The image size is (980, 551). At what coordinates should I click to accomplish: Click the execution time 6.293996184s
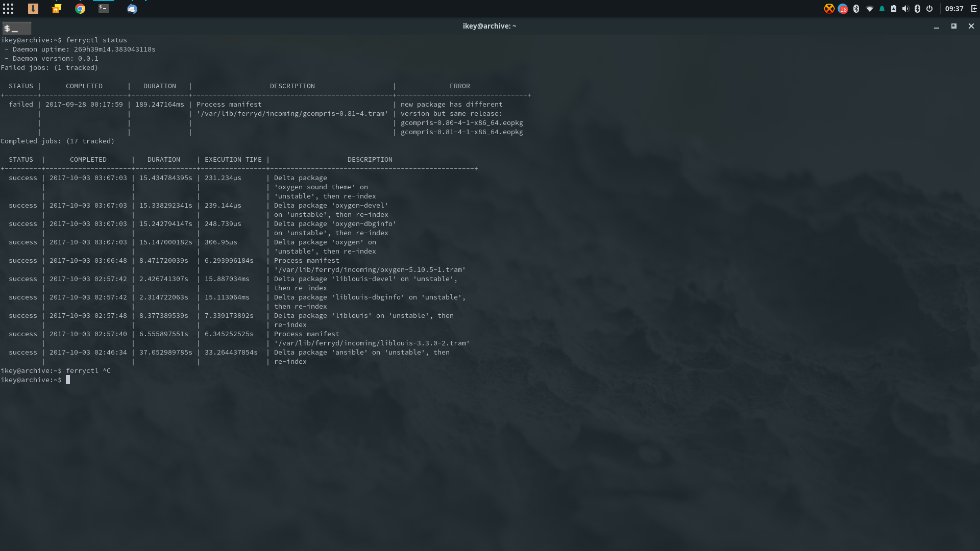[229, 261]
